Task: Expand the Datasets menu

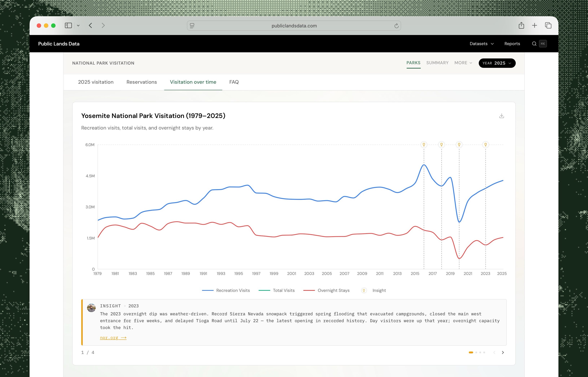Action: [482, 44]
